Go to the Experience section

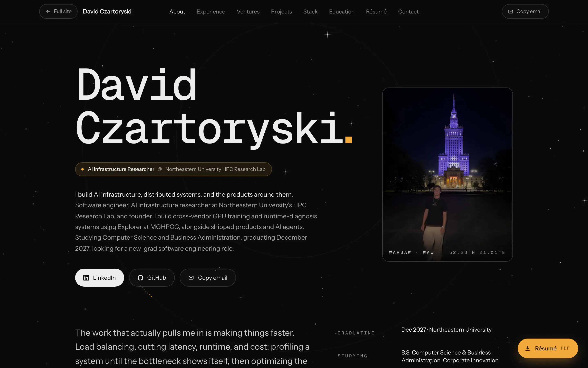click(x=211, y=11)
